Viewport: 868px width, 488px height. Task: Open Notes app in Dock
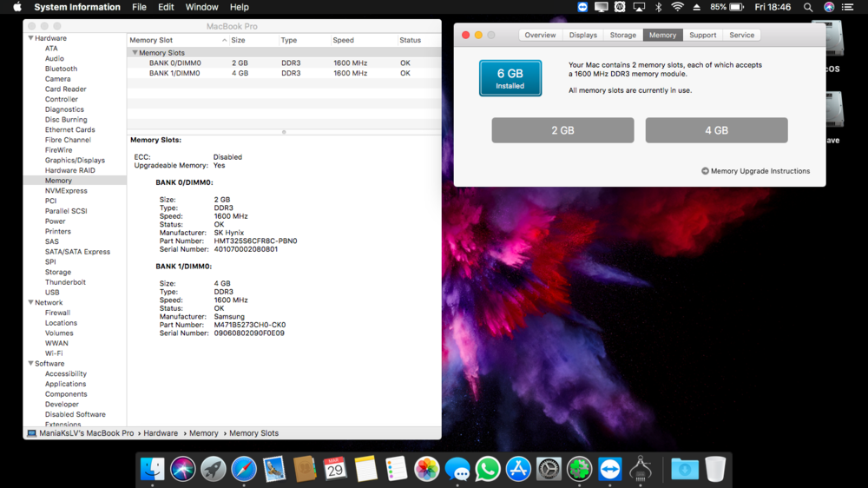click(x=365, y=469)
